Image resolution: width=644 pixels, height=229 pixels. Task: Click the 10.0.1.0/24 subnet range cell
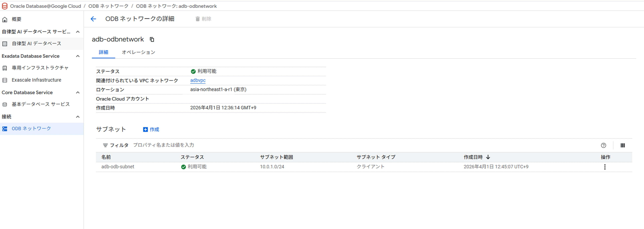[x=272, y=167]
